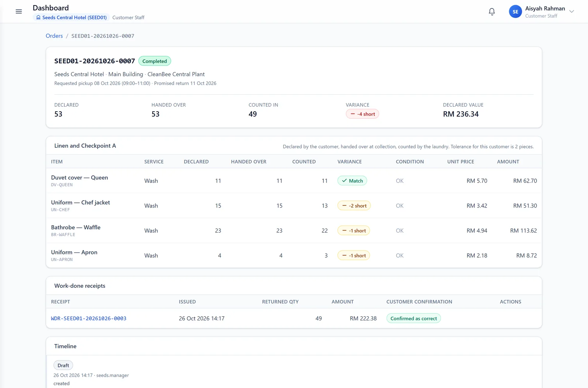Click the Match badge for Duvet cover
Viewport: 588px width, 388px height.
352,181
